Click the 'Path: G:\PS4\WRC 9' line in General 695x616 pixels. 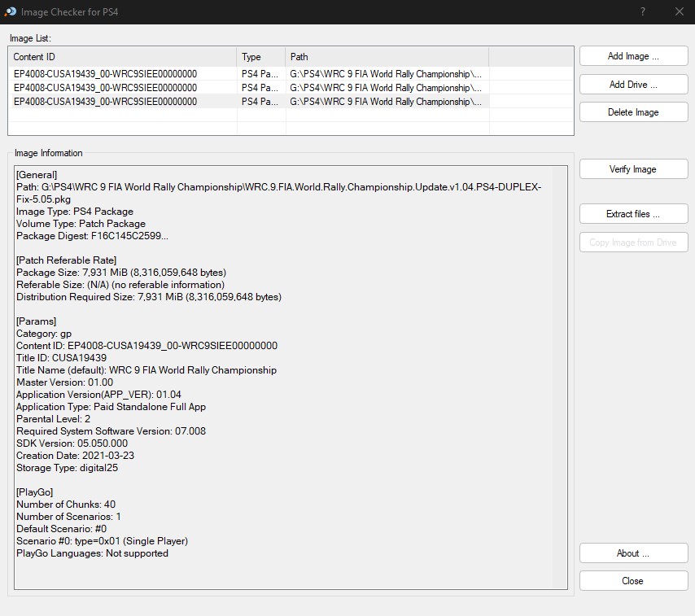click(x=279, y=193)
